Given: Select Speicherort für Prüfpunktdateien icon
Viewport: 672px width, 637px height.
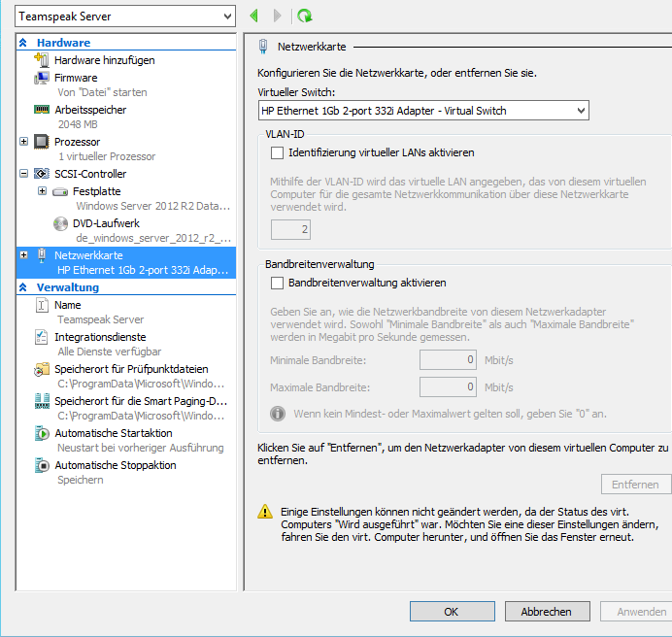Looking at the screenshot, I should [42, 369].
